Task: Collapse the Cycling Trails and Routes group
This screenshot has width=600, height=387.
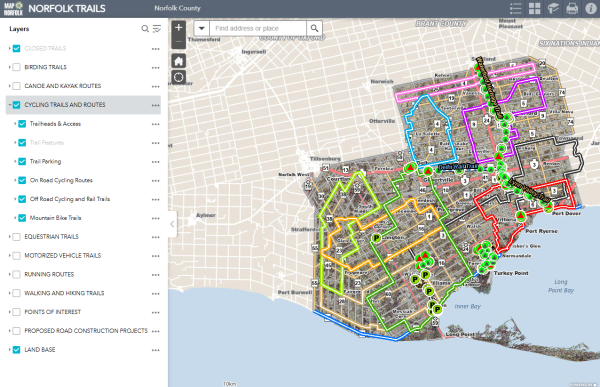Action: pos(10,105)
